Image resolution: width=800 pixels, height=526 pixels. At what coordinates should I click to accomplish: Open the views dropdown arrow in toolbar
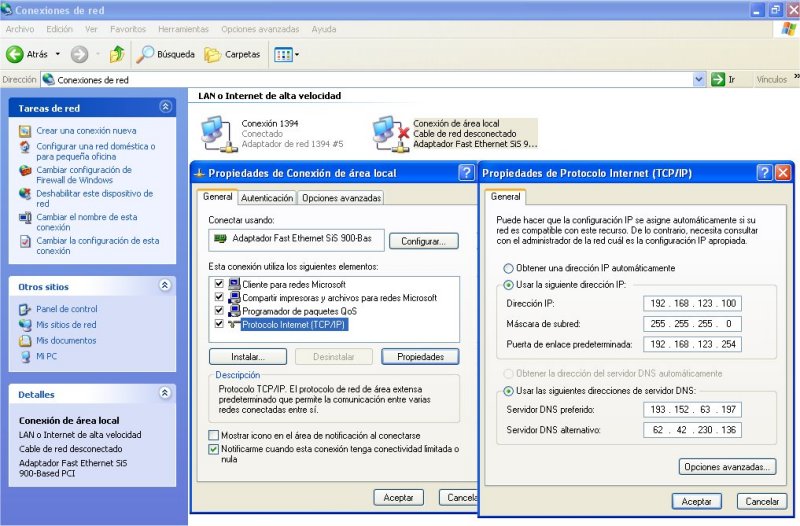click(297, 54)
